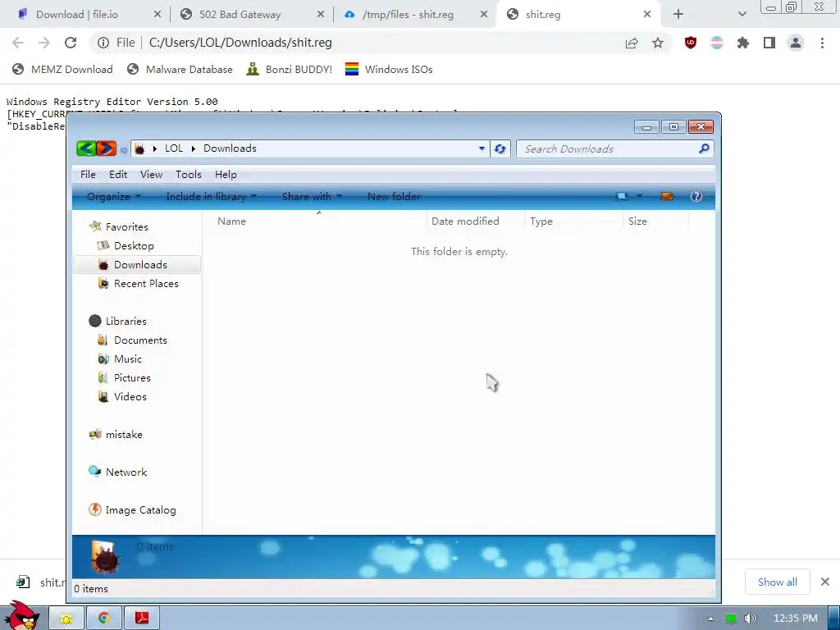This screenshot has width=840, height=630.
Task: Open the Edit menu in Explorer
Action: tap(118, 175)
